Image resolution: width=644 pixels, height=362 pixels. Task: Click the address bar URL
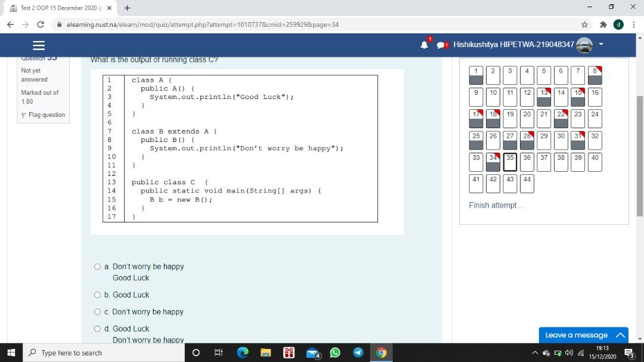tap(203, 24)
